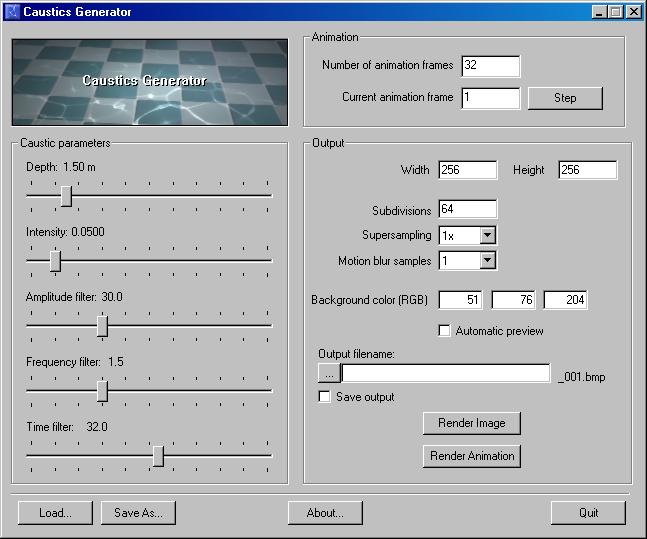Click the Caustics Generator preview banner image
Screen dimensions: 647x539
(x=150, y=82)
